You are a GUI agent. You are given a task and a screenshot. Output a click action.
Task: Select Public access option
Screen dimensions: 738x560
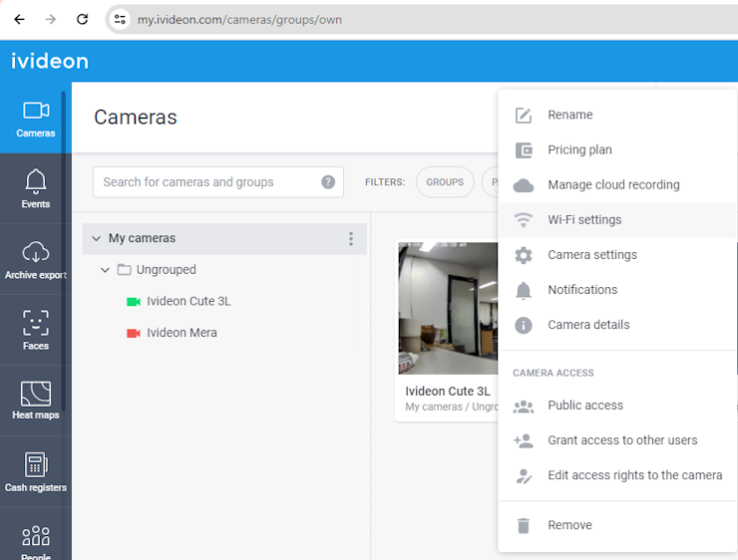click(x=616, y=406)
